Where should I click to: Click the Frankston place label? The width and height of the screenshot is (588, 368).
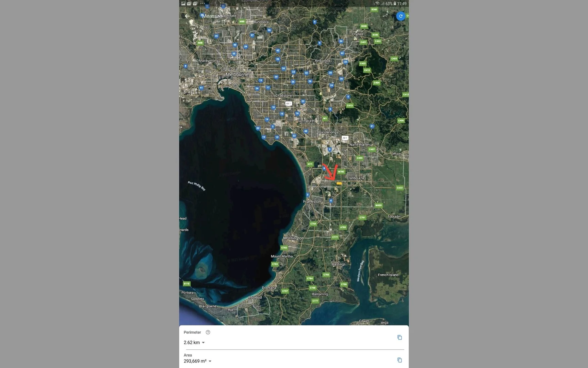(x=312, y=201)
